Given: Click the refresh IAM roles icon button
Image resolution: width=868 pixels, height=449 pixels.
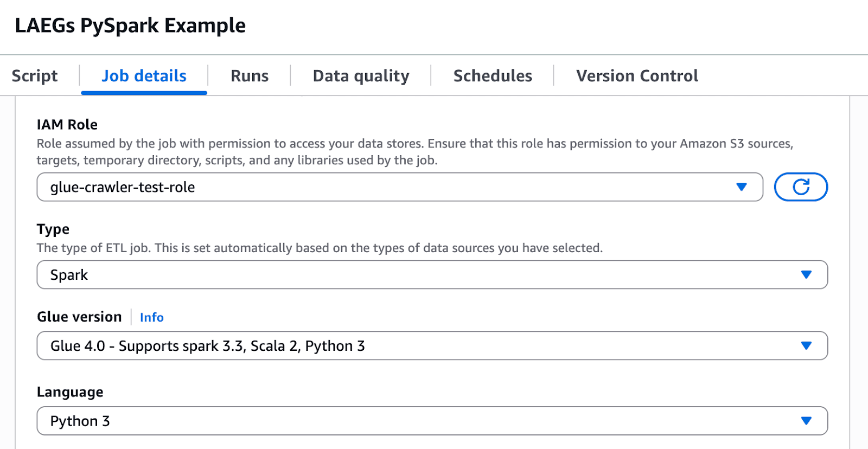Looking at the screenshot, I should click(800, 187).
